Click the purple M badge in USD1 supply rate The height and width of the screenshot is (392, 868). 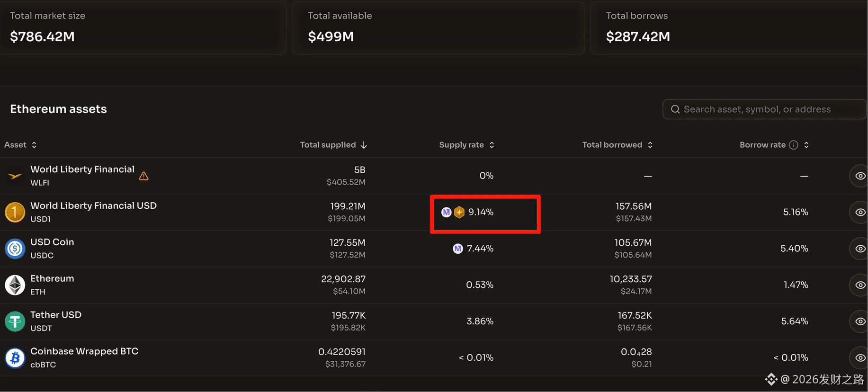(x=446, y=212)
